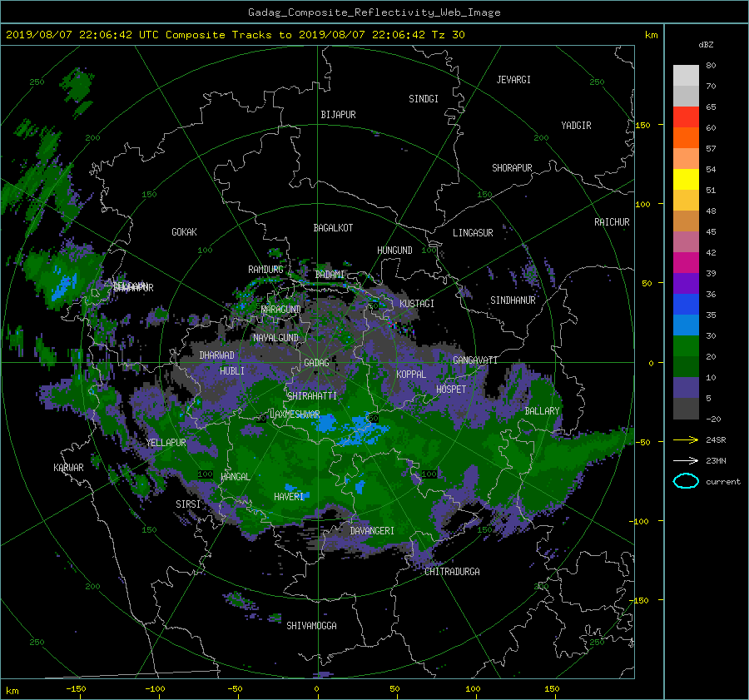Click the SHIRAHATTI city label
This screenshot has width=749, height=700.
pos(312,396)
